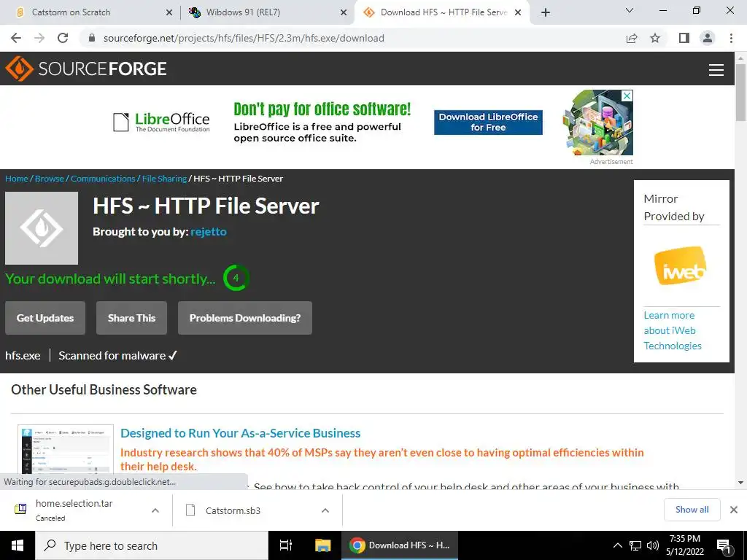Click the SourceForge logo

86,69
